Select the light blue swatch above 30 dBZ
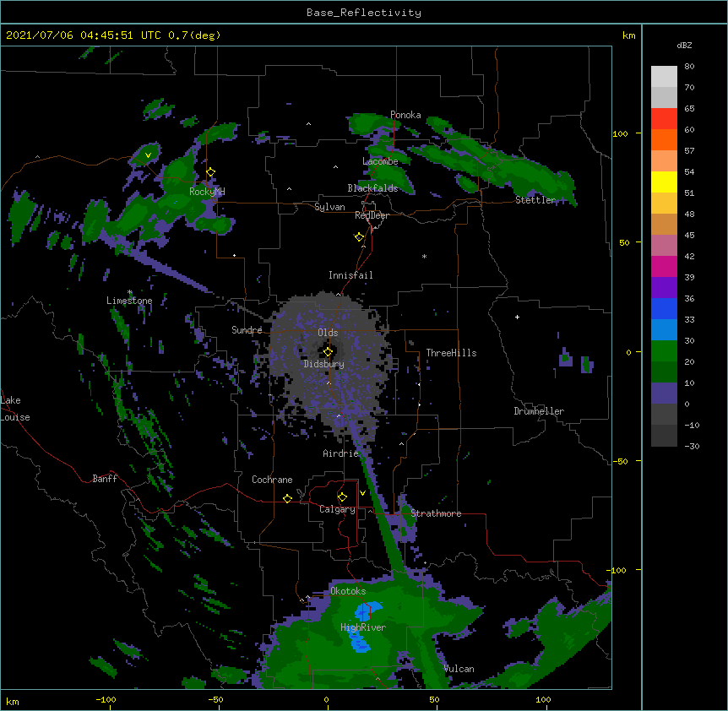Image resolution: width=728 pixels, height=711 pixels. pos(664,329)
